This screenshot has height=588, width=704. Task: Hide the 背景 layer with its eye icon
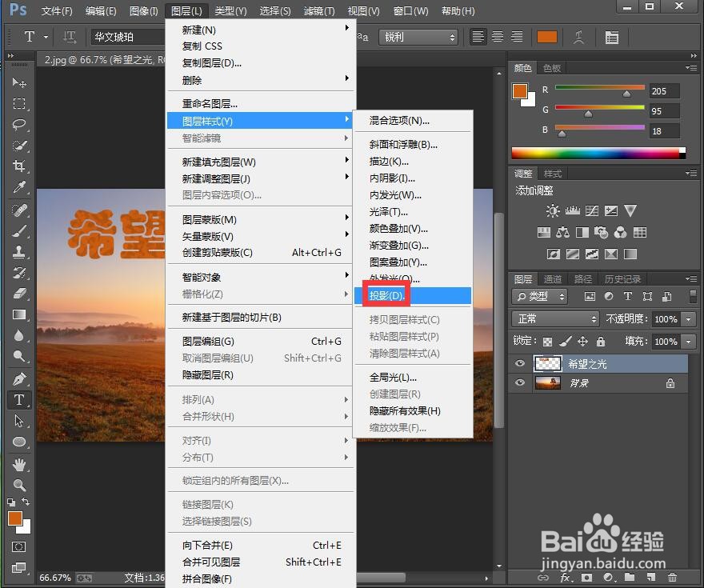pos(519,383)
